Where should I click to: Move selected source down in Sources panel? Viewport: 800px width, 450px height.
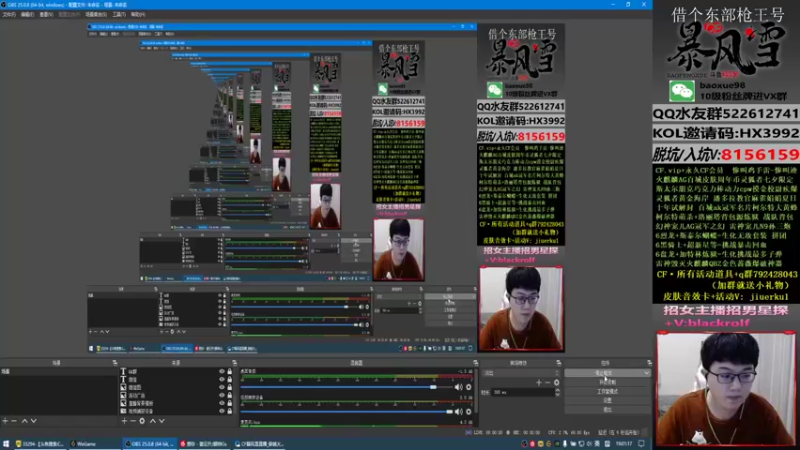[162, 421]
